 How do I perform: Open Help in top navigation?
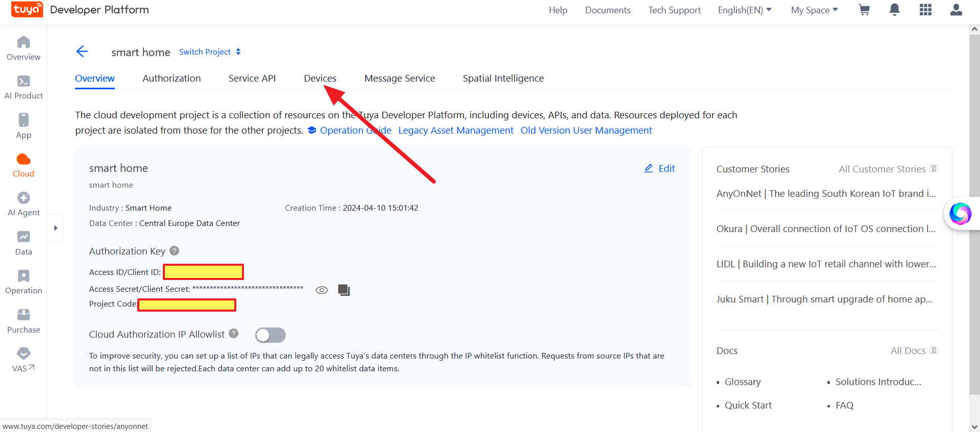point(558,10)
